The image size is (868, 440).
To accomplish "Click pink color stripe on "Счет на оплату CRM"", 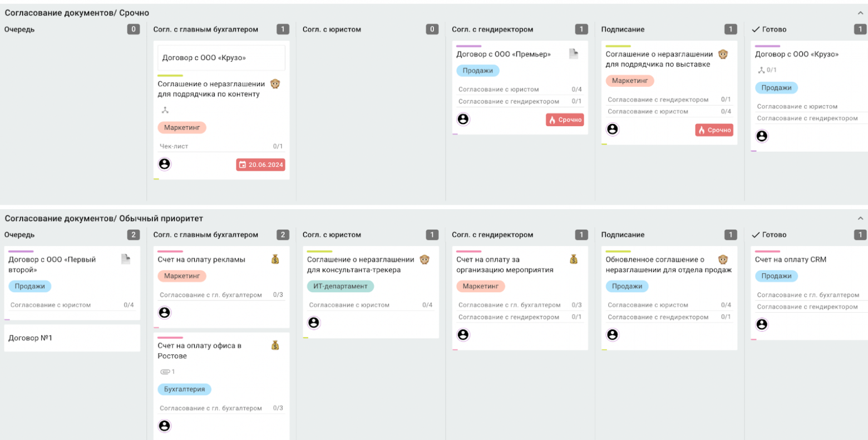I will (767, 251).
